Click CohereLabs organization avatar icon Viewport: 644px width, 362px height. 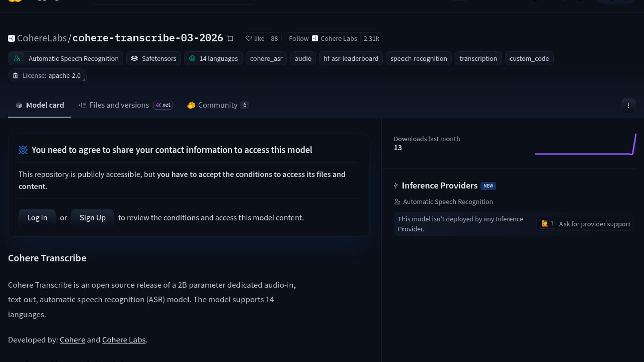[x=11, y=38]
